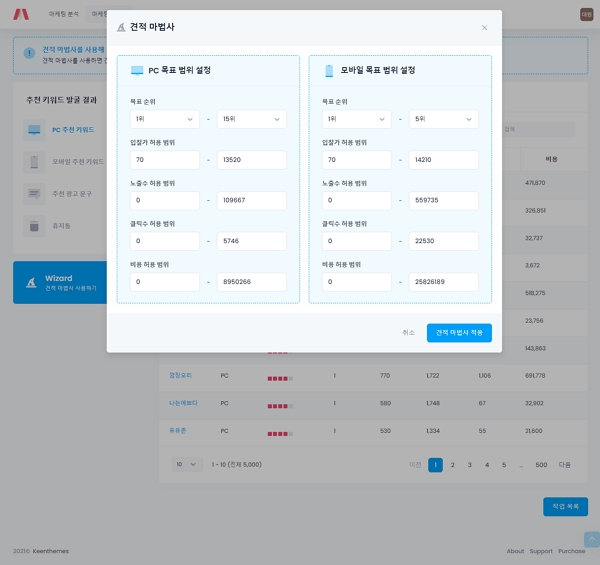Click the PC max bid field showing 13520
The height and width of the screenshot is (565, 600).
click(251, 160)
